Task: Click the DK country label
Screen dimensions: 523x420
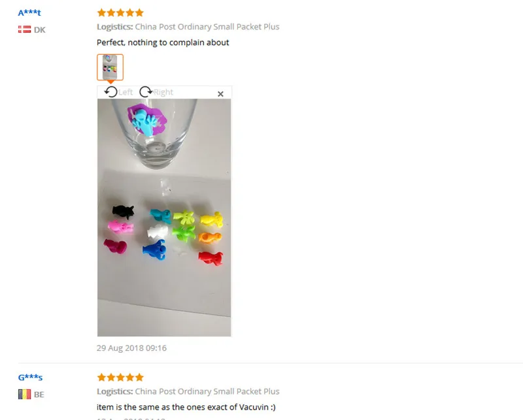Action: pos(39,30)
